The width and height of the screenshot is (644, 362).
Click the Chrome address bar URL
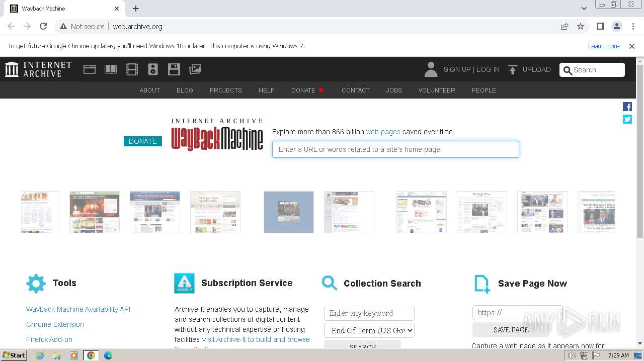pyautogui.click(x=137, y=26)
